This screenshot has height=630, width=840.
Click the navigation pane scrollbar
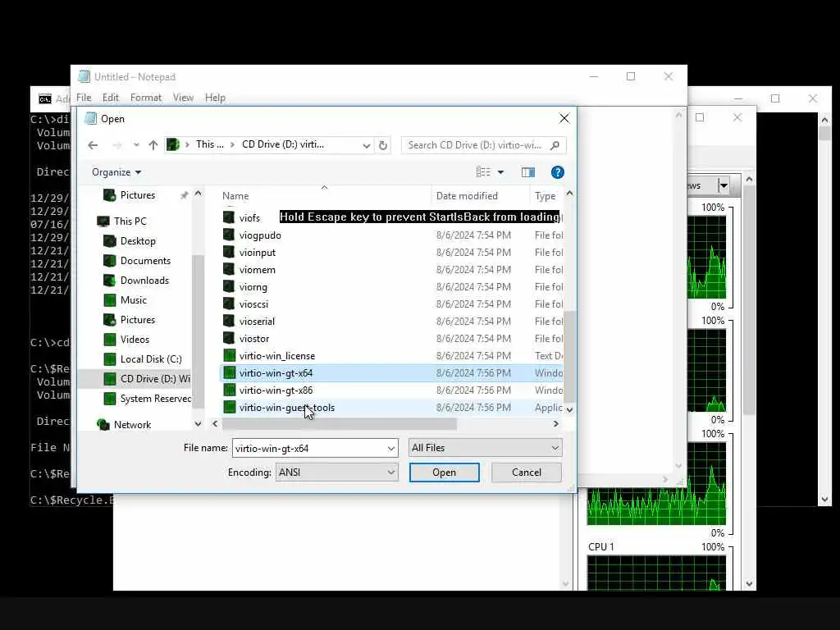tap(198, 332)
